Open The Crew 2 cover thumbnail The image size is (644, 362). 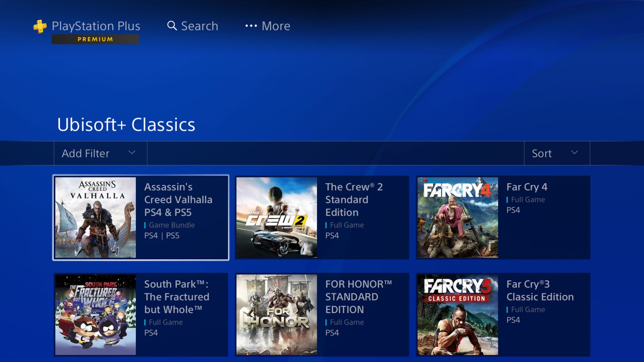click(x=277, y=217)
